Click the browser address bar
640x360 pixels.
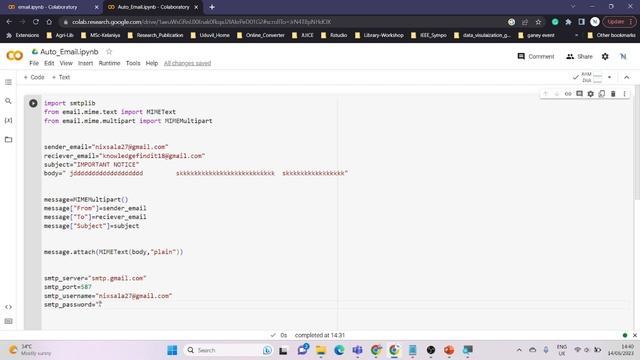(x=282, y=22)
